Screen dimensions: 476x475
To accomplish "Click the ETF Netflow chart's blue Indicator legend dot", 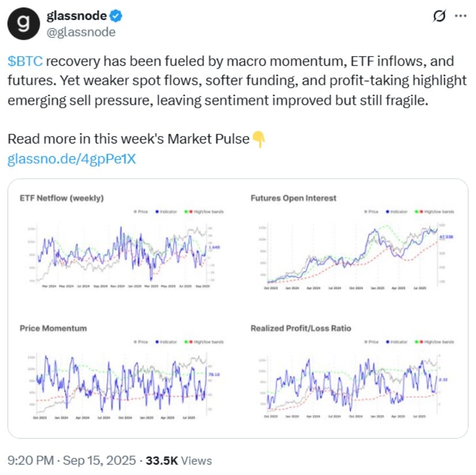I will tap(157, 212).
